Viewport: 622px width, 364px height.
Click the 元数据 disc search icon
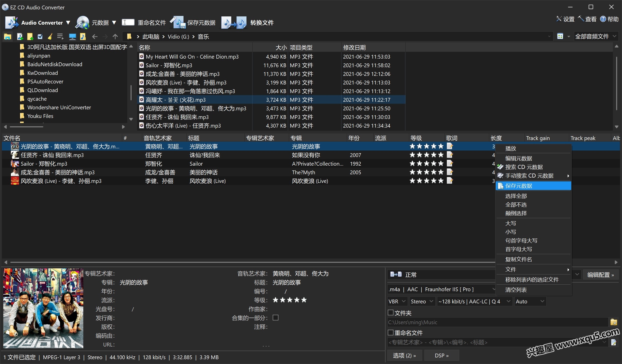coord(82,23)
